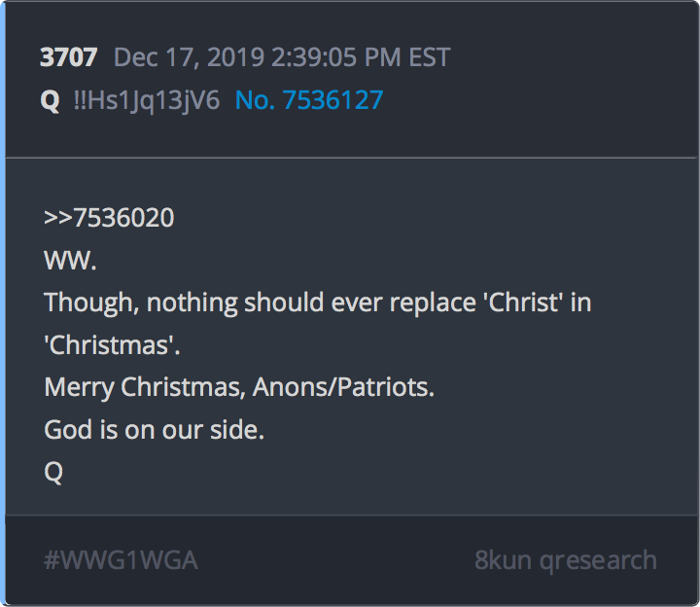Image resolution: width=700 pixels, height=607 pixels.
Task: Click the bold Q author name
Action: tap(50, 100)
